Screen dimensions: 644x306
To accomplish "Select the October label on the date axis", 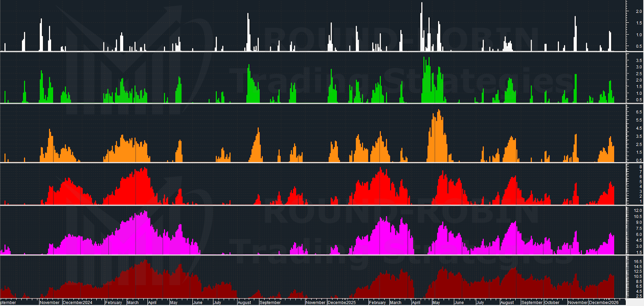I will coord(552,303).
